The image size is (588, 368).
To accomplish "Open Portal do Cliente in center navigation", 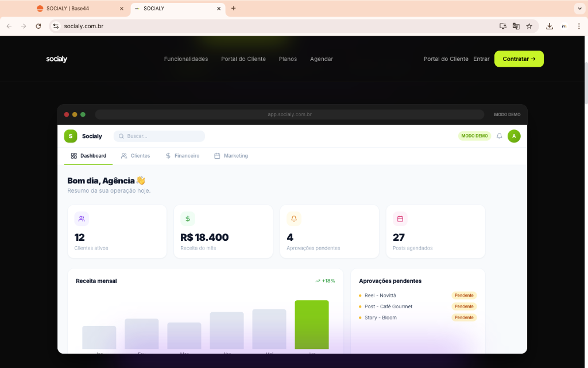I will [x=243, y=59].
